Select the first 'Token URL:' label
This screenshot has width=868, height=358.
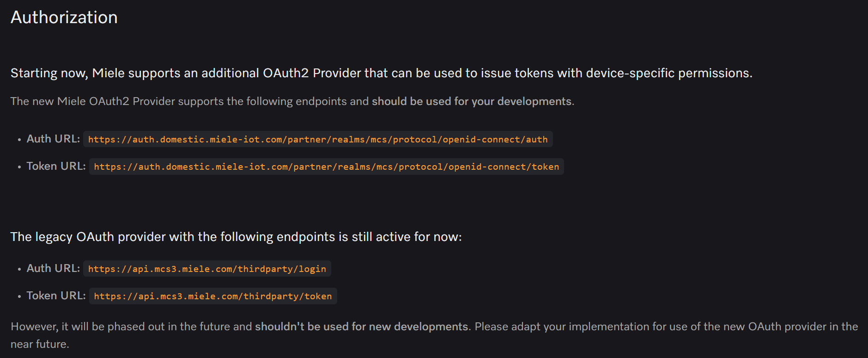click(56, 166)
